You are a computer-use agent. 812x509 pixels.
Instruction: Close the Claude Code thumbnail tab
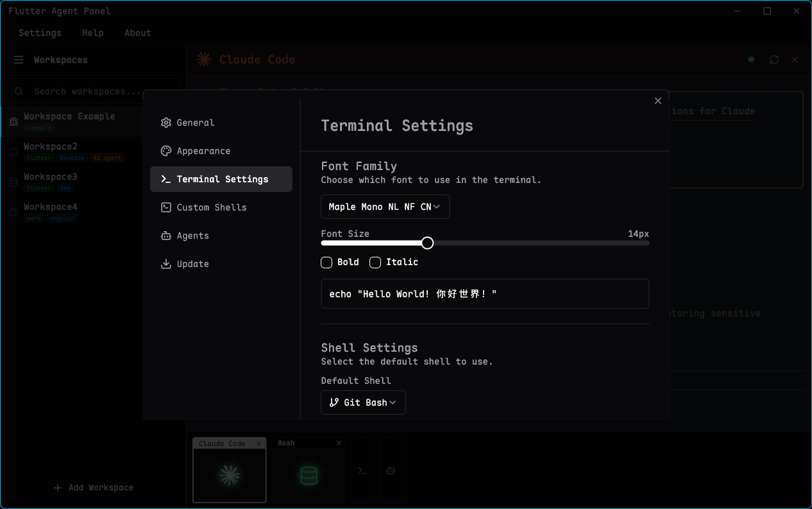coord(259,444)
